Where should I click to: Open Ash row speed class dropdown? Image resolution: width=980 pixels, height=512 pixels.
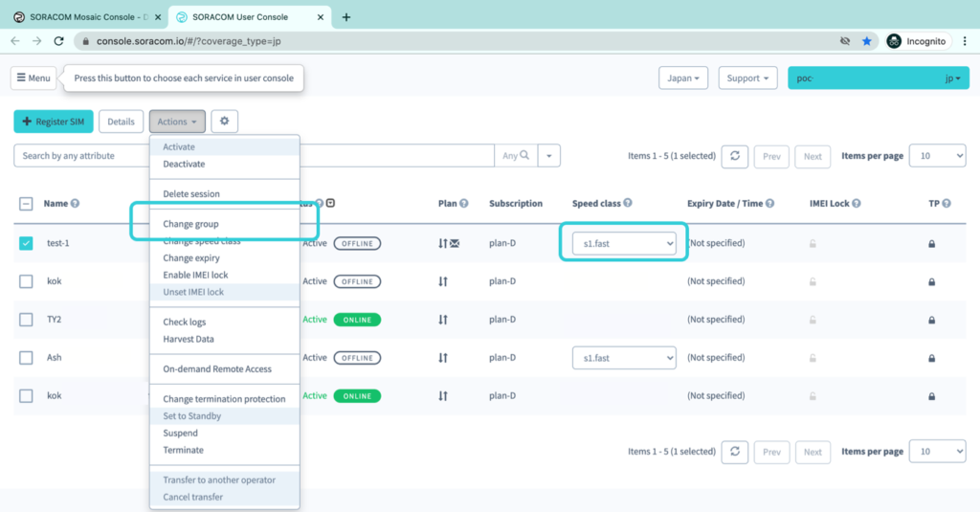(624, 358)
